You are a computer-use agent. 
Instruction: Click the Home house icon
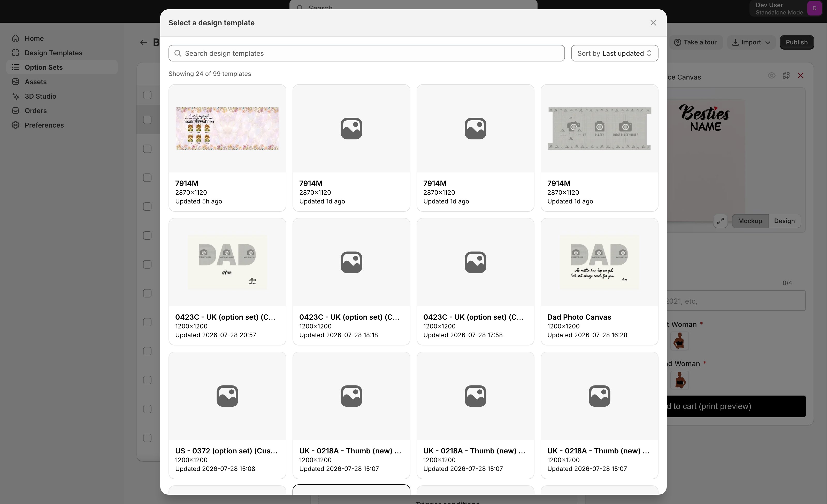(16, 38)
